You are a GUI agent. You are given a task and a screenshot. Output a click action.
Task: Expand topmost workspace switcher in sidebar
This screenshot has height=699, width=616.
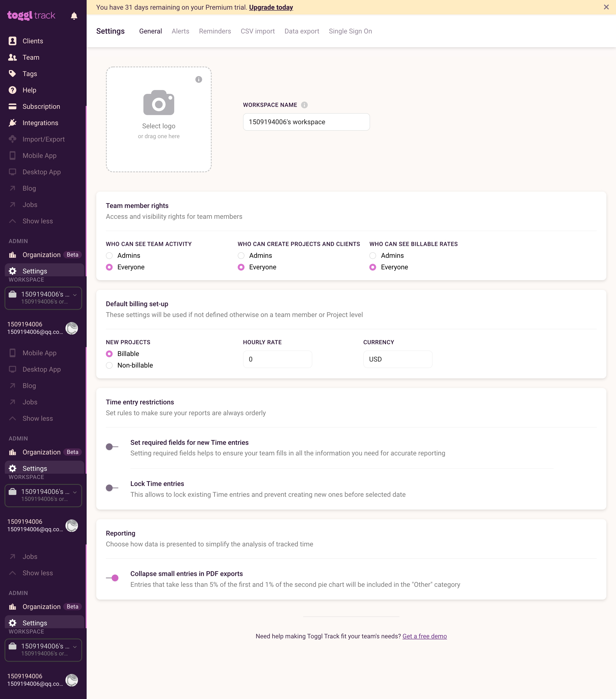43,298
